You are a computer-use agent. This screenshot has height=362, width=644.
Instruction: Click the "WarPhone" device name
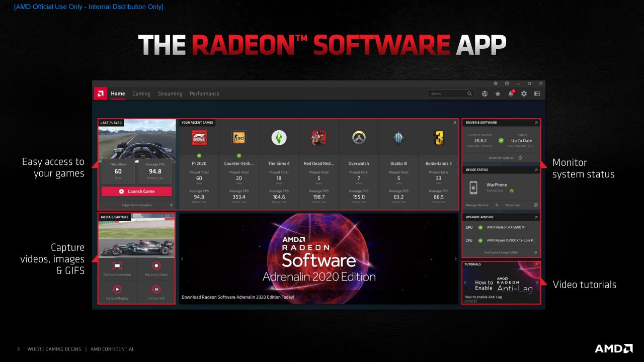tap(497, 185)
